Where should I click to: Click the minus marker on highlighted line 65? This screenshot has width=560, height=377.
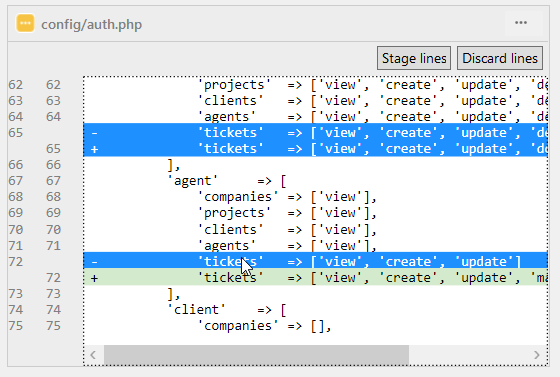94,133
